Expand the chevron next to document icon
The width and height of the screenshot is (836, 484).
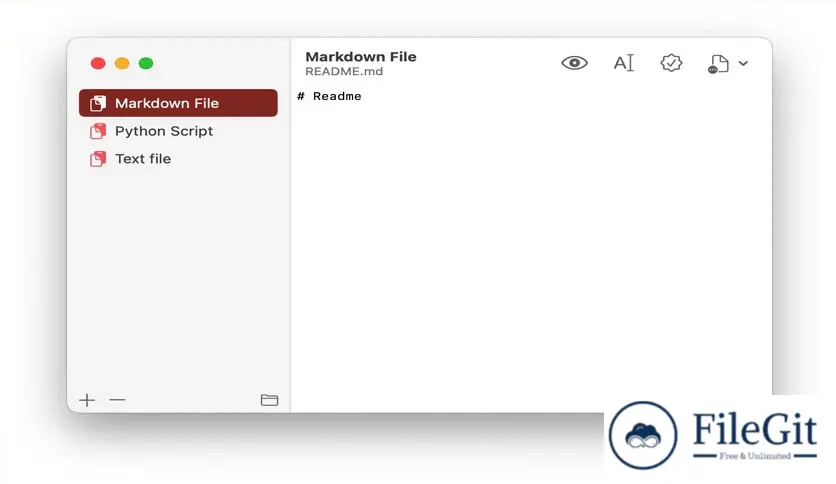[743, 63]
